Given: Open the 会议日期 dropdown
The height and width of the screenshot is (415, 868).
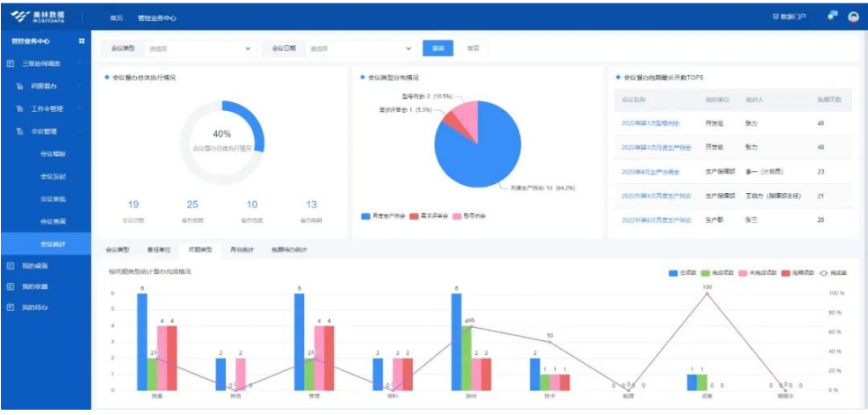Looking at the screenshot, I should click(361, 48).
